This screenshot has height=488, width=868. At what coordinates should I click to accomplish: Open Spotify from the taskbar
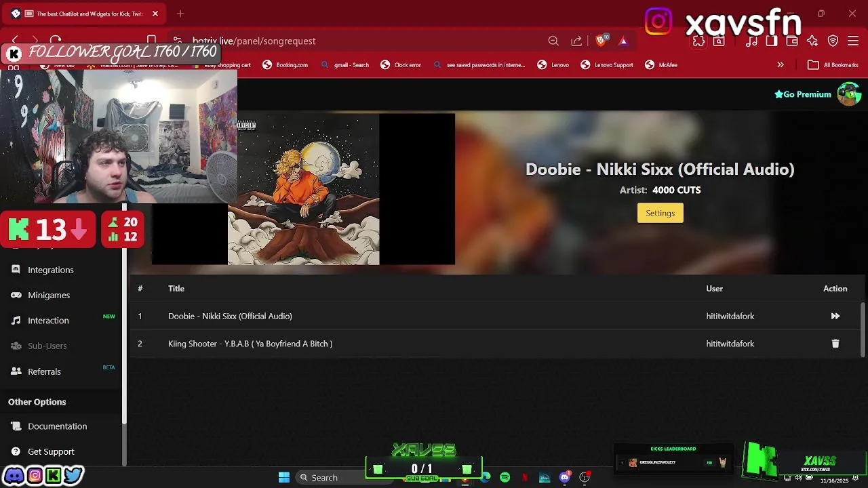coord(505,478)
